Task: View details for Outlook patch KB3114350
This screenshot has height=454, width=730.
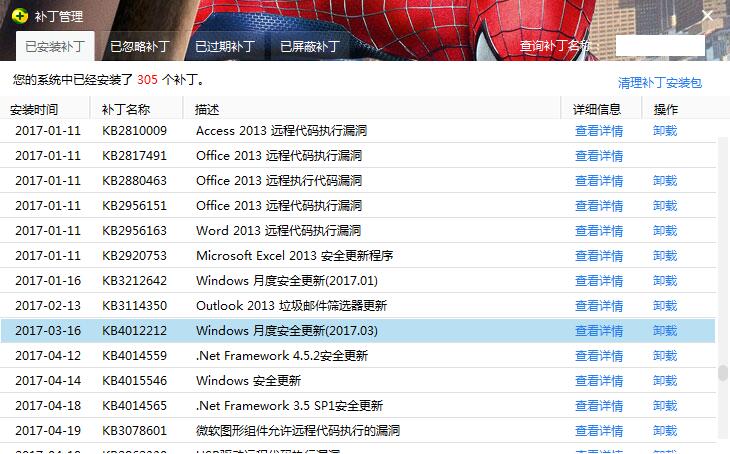Action: pos(599,305)
